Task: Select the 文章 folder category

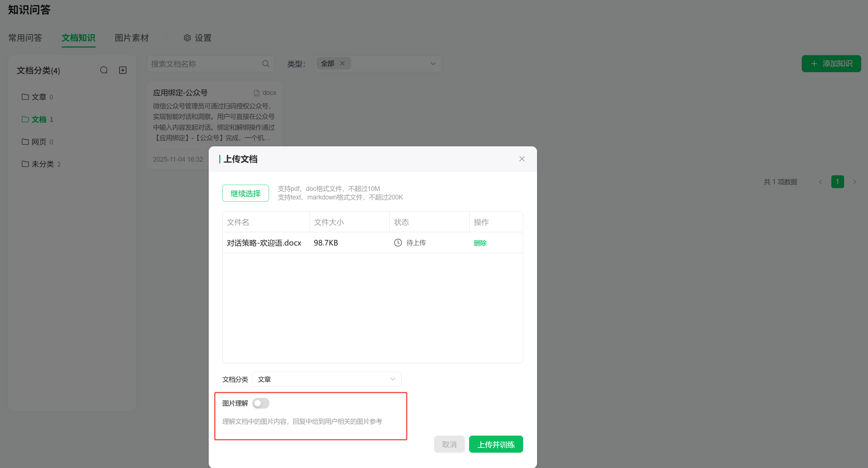Action: pyautogui.click(x=38, y=97)
